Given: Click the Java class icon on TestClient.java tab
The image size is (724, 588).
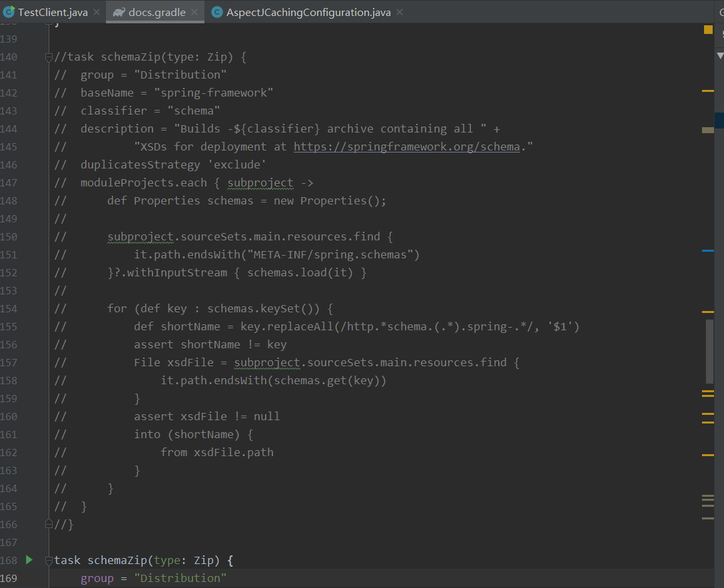Looking at the screenshot, I should click(x=9, y=12).
